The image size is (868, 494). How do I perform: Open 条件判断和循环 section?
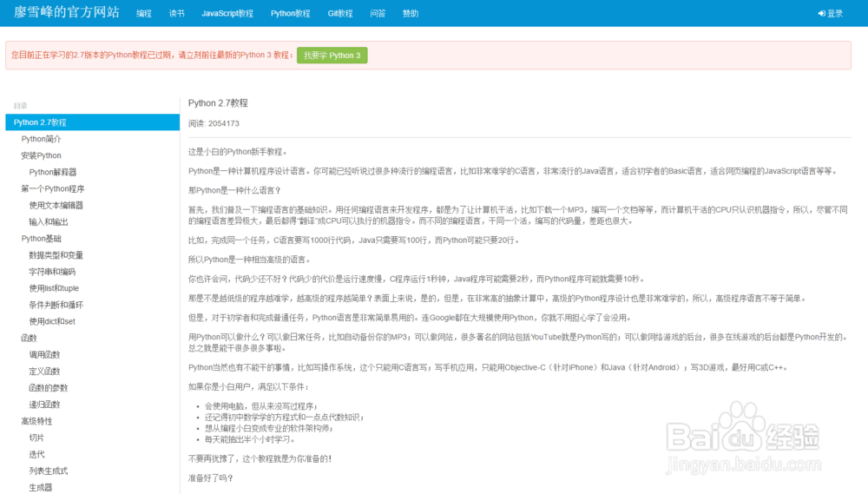point(56,305)
